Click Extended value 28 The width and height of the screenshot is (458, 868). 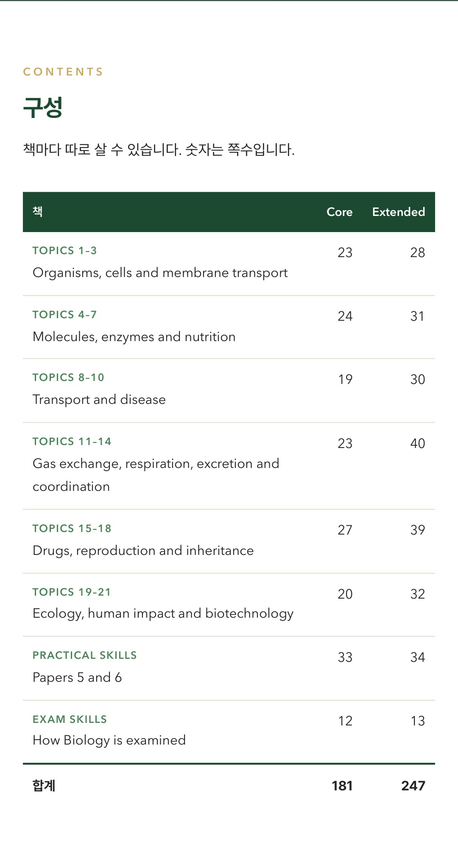pyautogui.click(x=418, y=252)
